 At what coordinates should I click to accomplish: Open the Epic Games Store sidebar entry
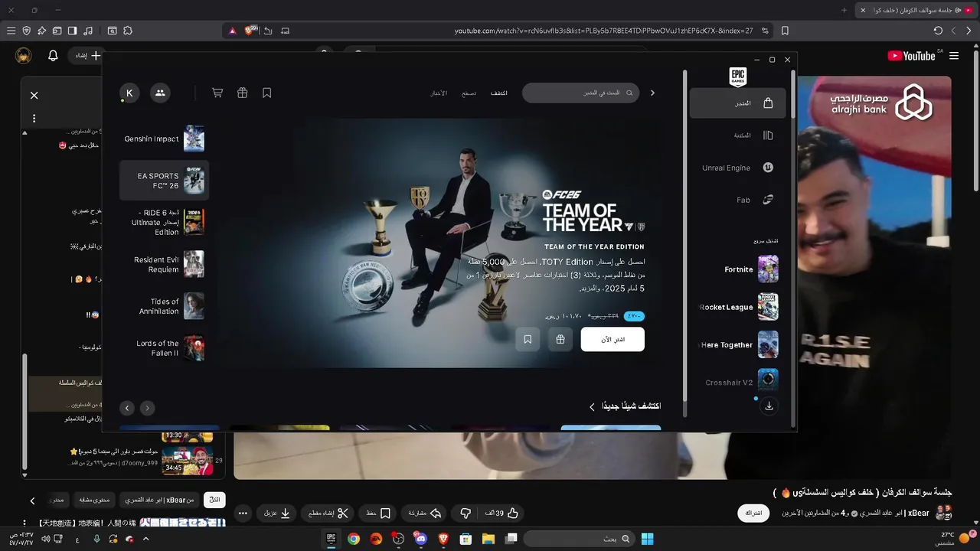[x=737, y=103]
